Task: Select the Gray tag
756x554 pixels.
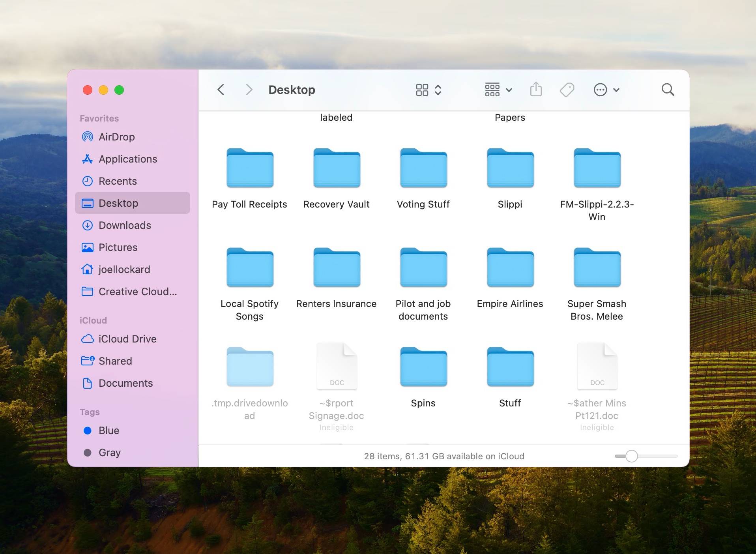Action: coord(109,453)
